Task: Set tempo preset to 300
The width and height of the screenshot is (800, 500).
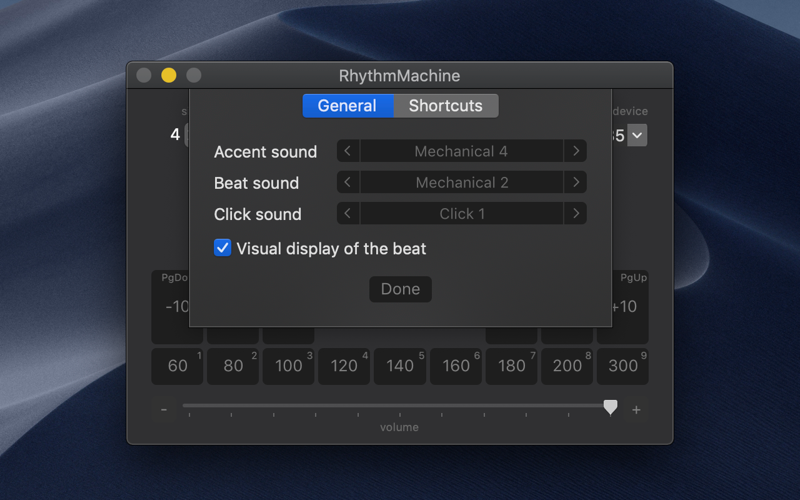Action: [x=622, y=366]
